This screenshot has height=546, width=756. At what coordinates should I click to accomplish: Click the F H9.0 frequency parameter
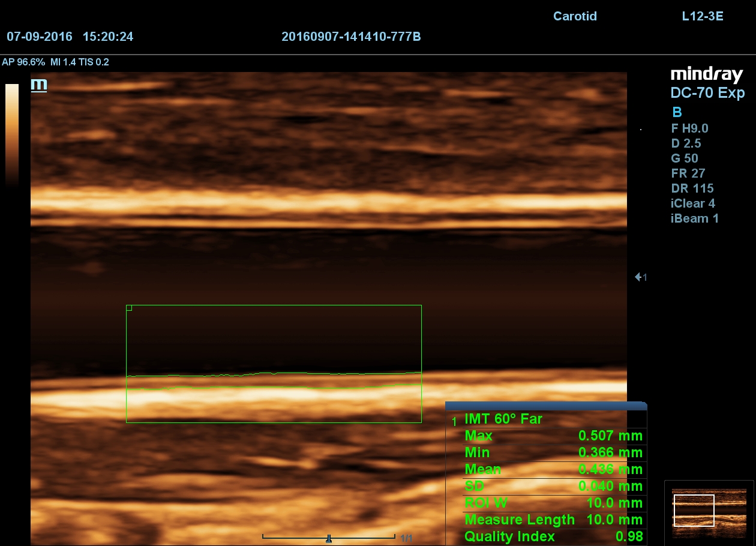point(689,128)
